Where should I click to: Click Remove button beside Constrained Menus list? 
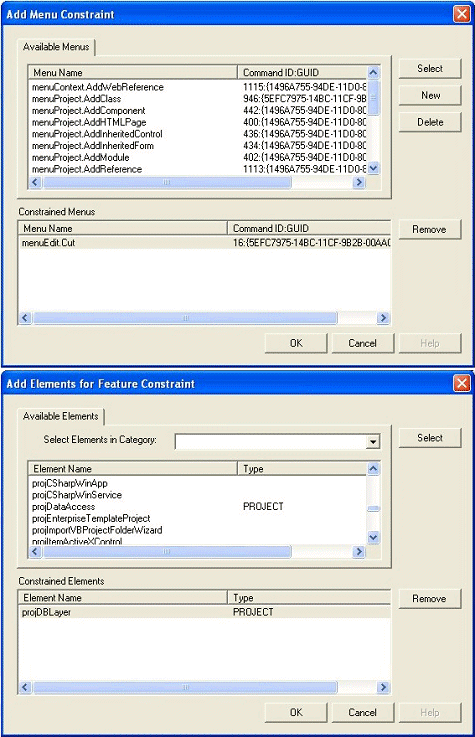click(x=430, y=229)
